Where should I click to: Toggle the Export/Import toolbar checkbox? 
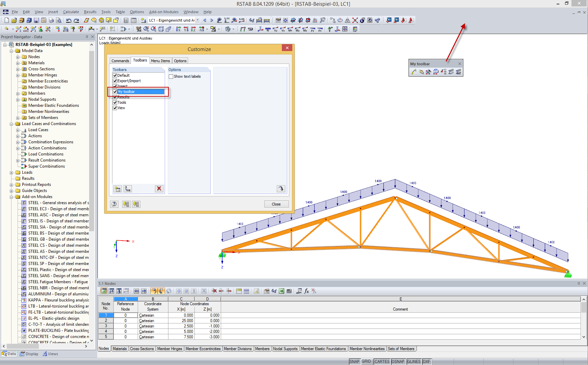click(x=115, y=81)
